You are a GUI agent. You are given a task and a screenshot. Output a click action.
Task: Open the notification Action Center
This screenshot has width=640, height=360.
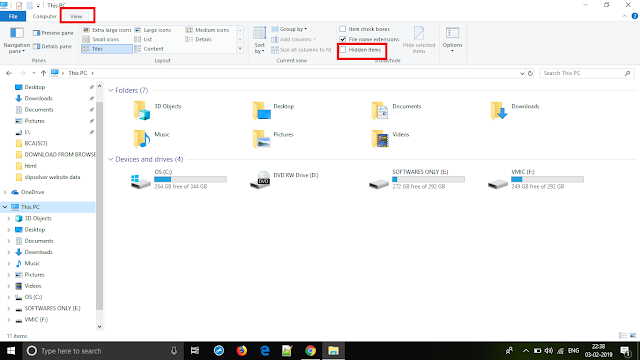pyautogui.click(x=626, y=351)
